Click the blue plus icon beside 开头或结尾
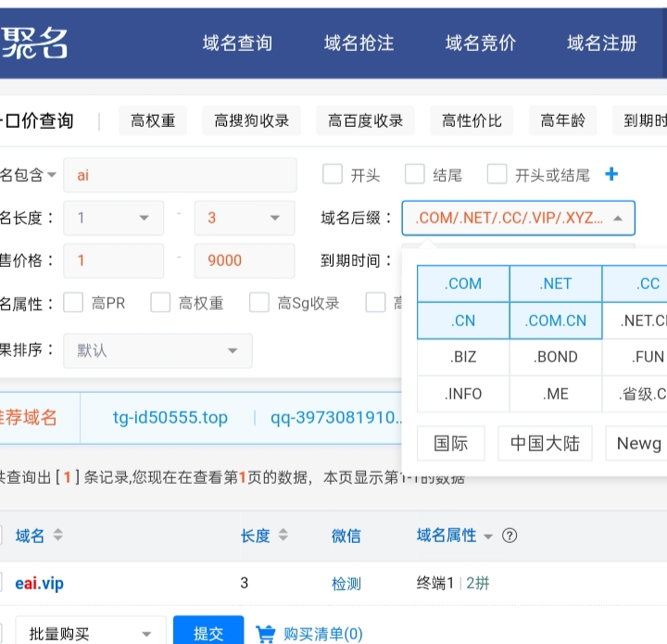This screenshot has width=667, height=644. pos(611,174)
